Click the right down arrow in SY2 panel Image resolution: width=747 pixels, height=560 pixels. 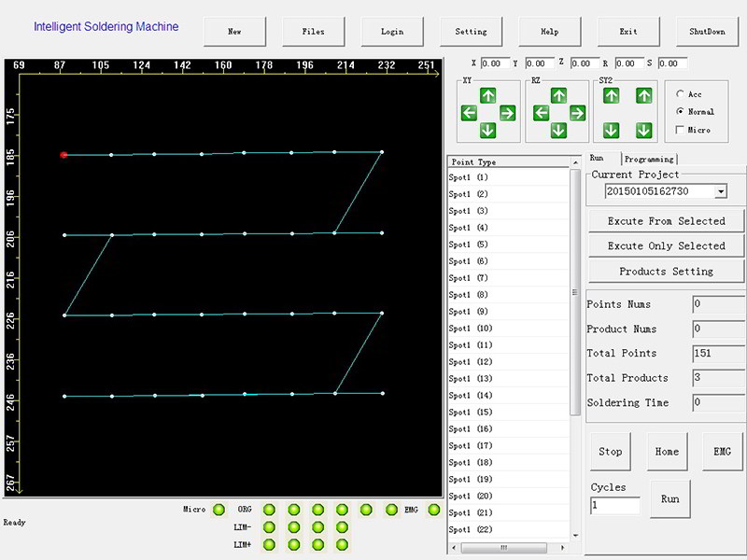coord(644,130)
